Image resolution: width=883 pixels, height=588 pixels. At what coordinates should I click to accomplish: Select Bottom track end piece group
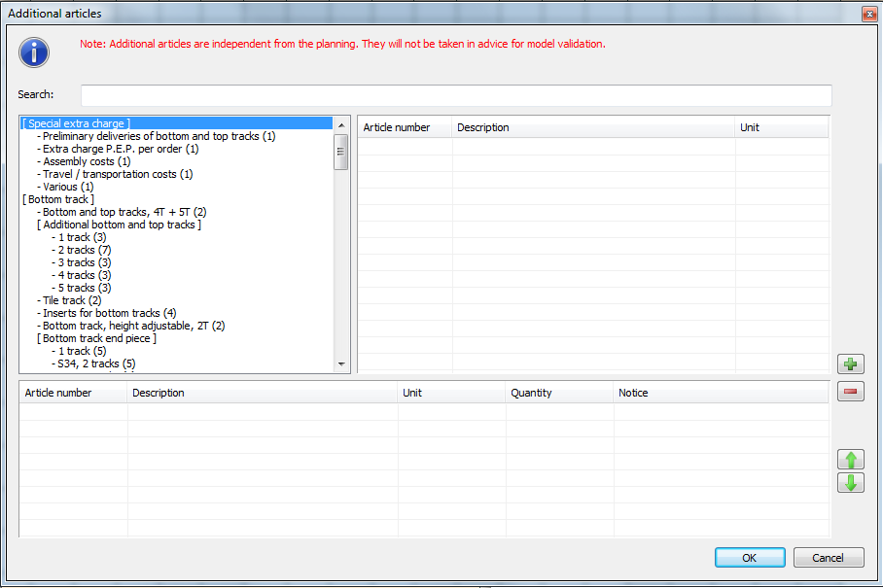pos(96,338)
